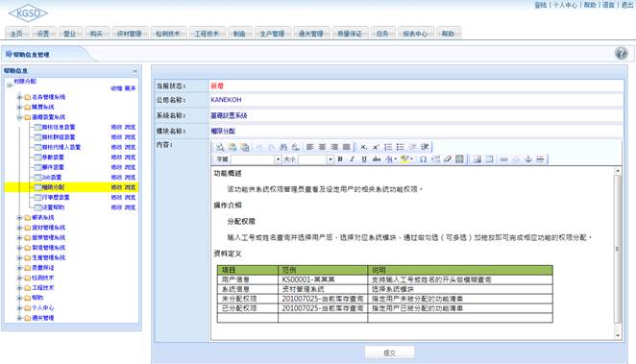Open the 主页 top tab

[x=16, y=34]
